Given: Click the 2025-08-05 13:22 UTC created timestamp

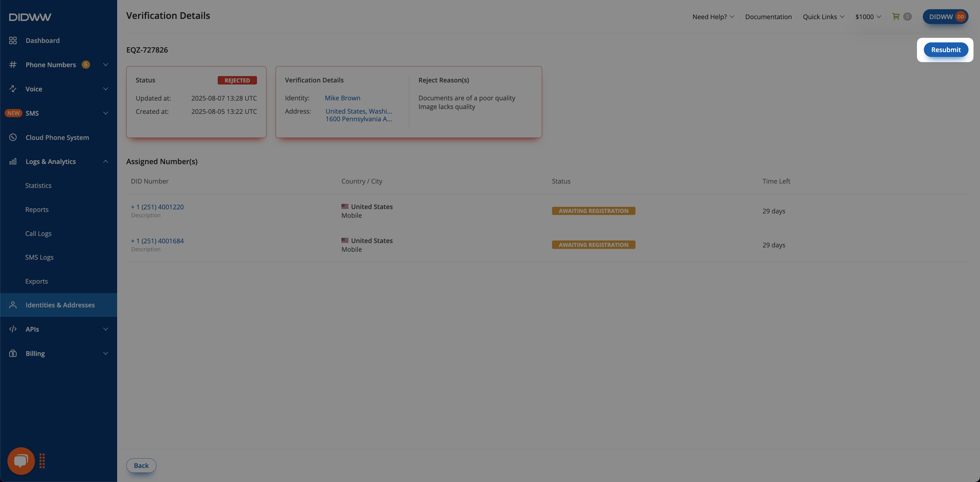Looking at the screenshot, I should 224,112.
